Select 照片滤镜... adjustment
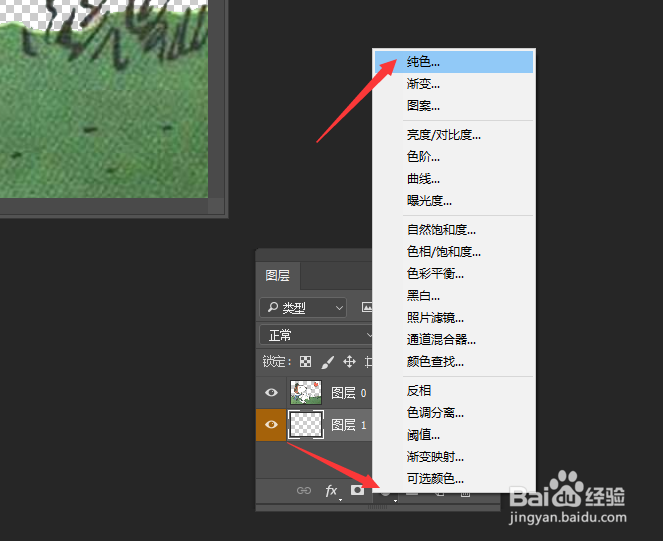This screenshot has width=663, height=541. [x=454, y=318]
